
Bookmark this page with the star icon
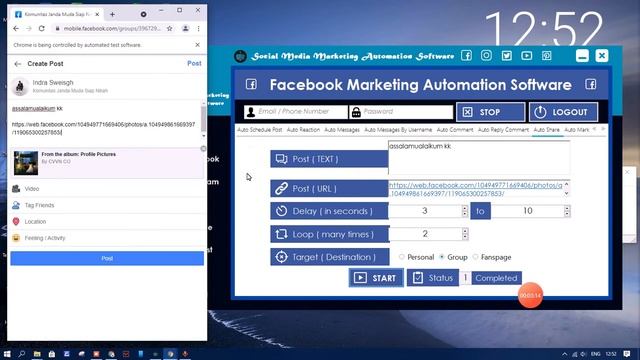click(169, 29)
